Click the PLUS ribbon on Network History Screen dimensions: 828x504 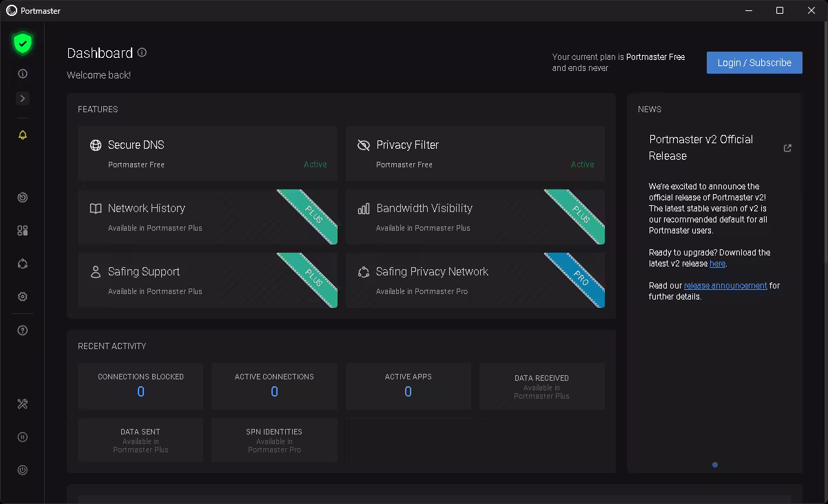(x=313, y=215)
